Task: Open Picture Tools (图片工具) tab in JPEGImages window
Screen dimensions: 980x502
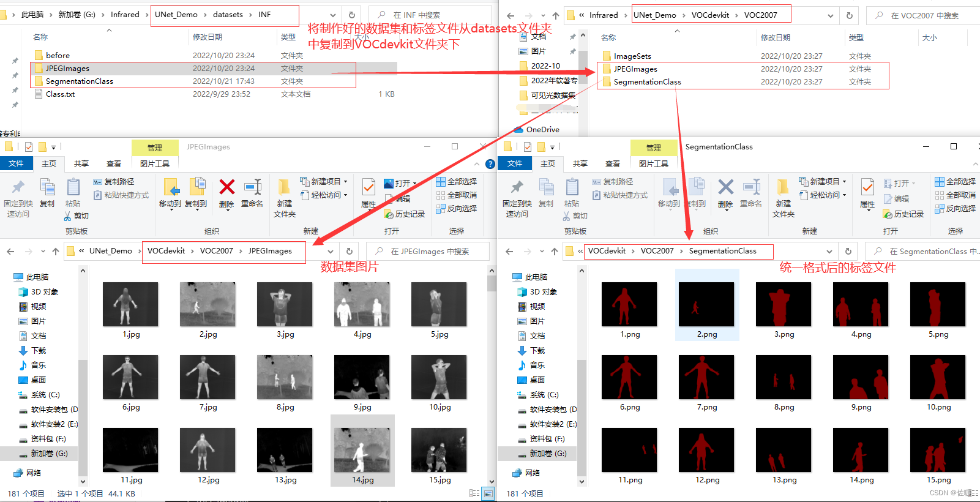Action: [x=155, y=163]
